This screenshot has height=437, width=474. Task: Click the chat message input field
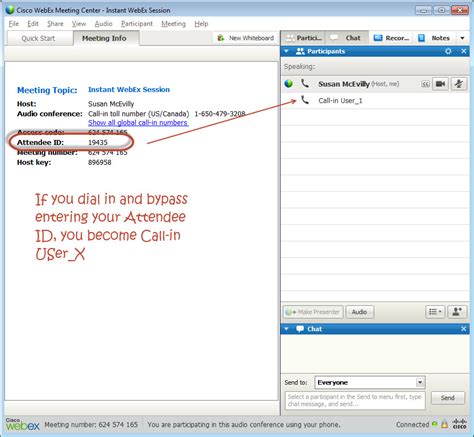355,400
